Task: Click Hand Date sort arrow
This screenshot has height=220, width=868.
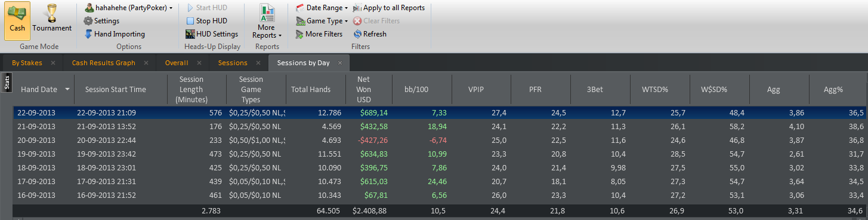Action: (x=67, y=89)
